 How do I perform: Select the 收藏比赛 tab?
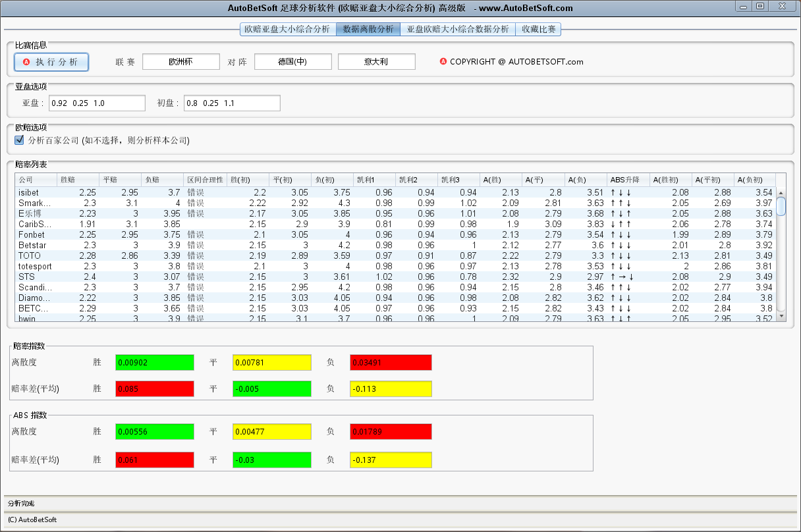(539, 30)
